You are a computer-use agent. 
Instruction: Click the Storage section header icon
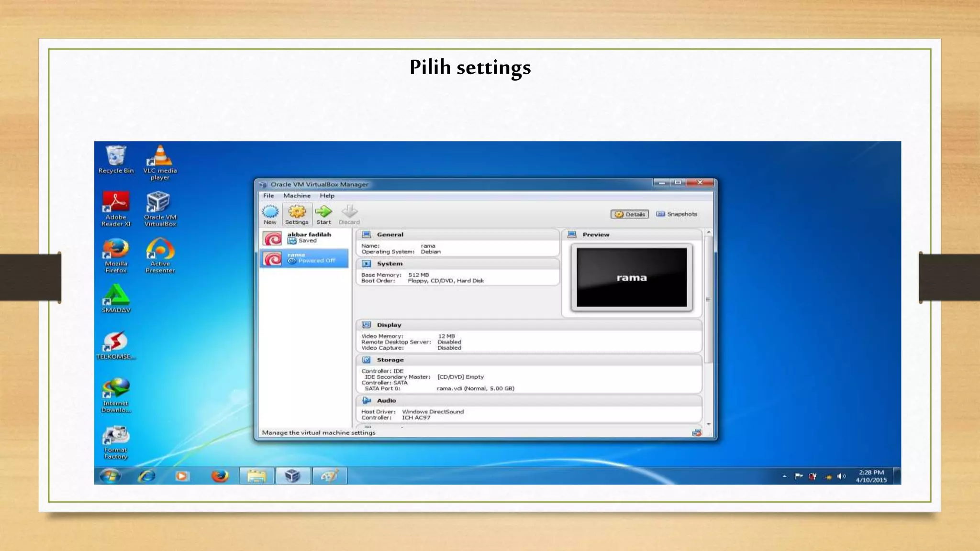pyautogui.click(x=367, y=360)
